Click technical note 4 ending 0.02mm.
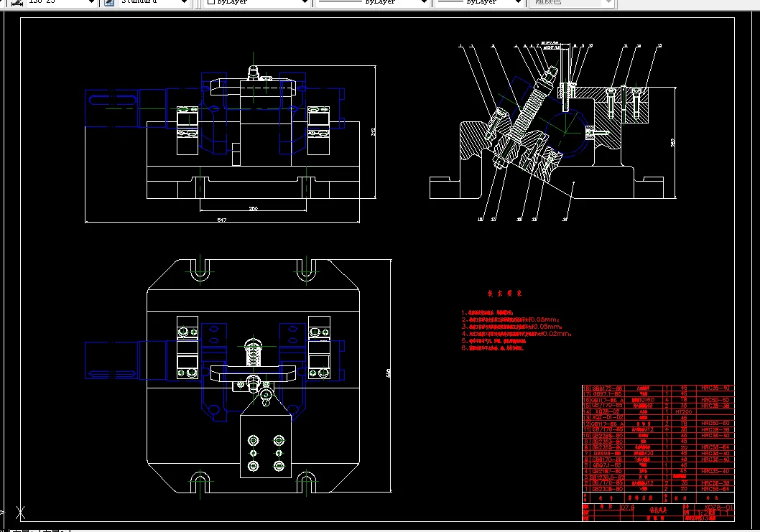 (x=516, y=334)
